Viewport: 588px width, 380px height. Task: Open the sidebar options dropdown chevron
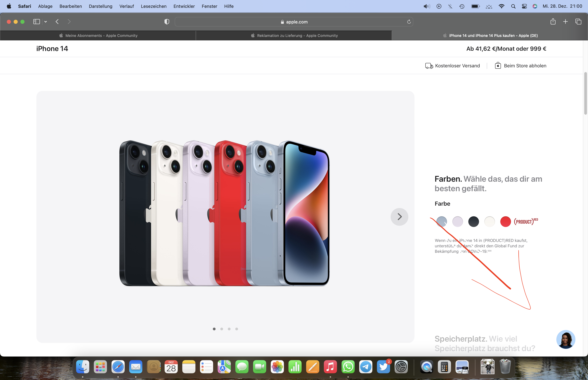[x=46, y=22]
